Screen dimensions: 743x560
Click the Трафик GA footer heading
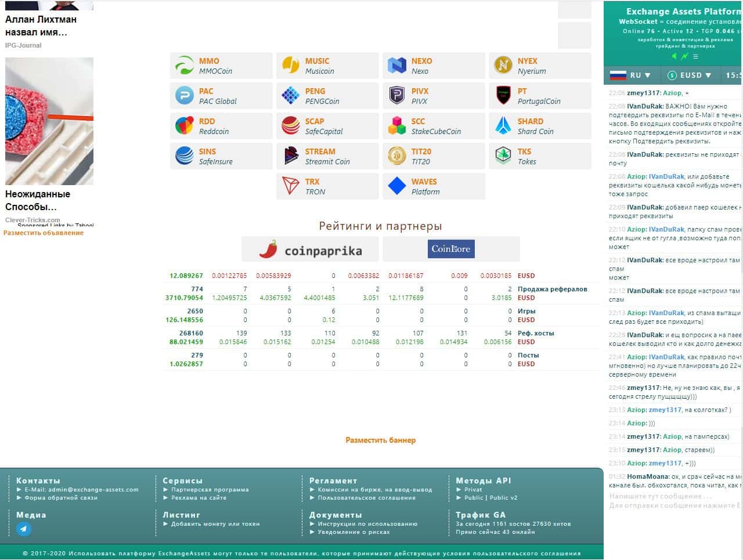point(481,515)
